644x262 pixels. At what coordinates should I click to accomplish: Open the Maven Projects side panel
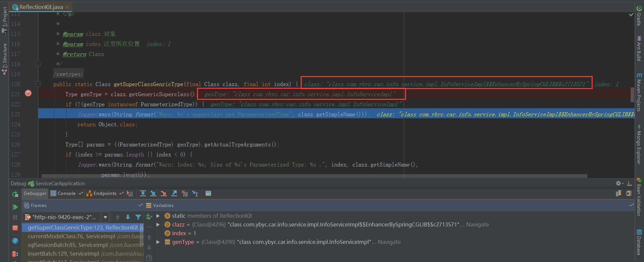[x=639, y=92]
